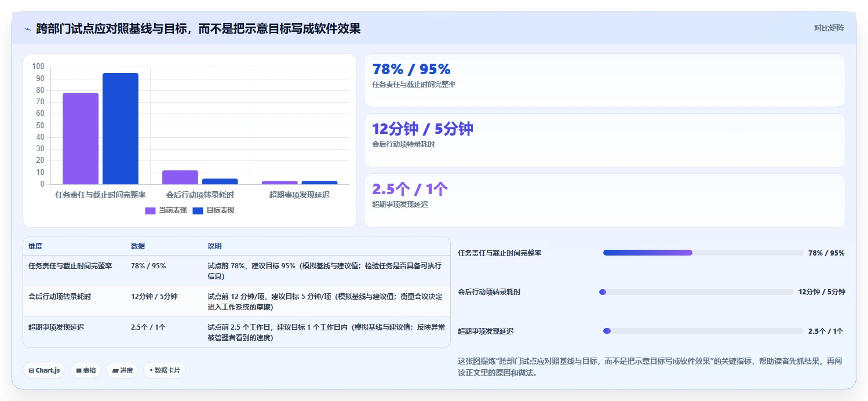Click 会后行动项转录耗时 progress bar
868x401 pixels.
[x=696, y=292]
